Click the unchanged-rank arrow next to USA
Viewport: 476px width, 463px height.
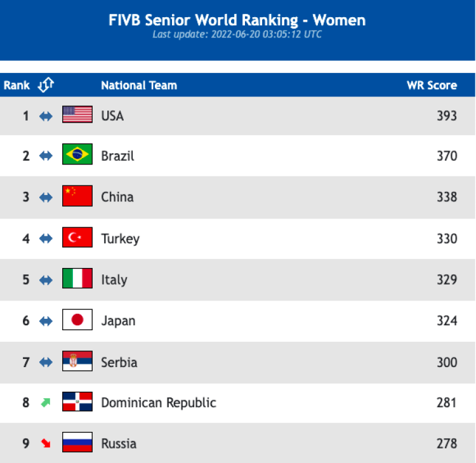point(46,116)
